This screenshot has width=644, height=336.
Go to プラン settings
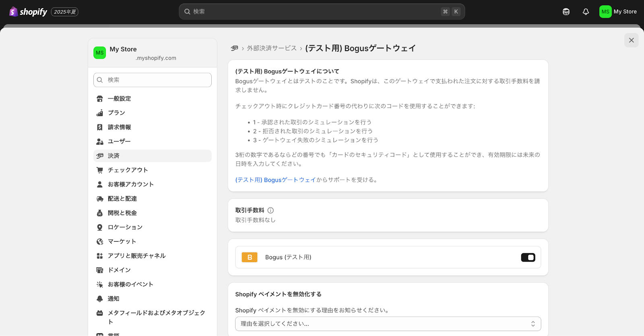pos(152,113)
